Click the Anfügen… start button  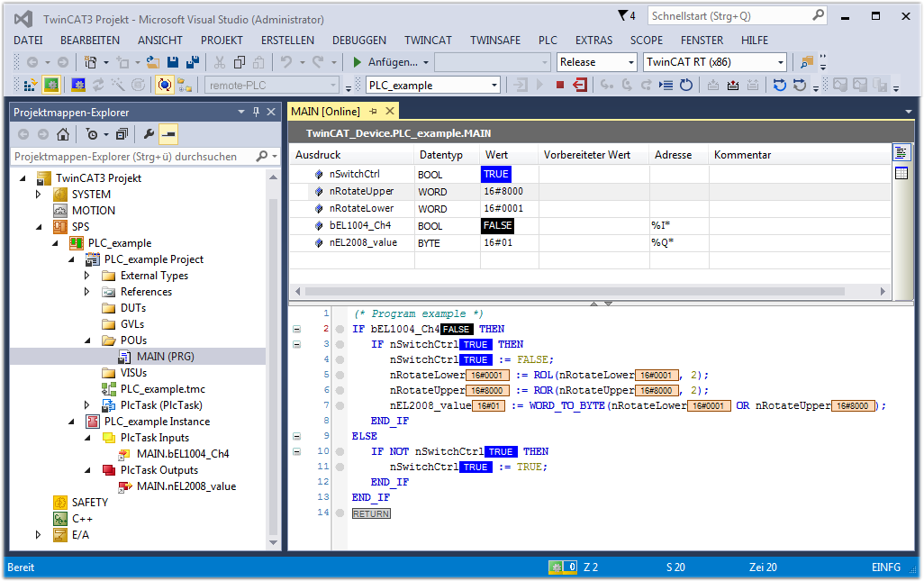click(385, 62)
